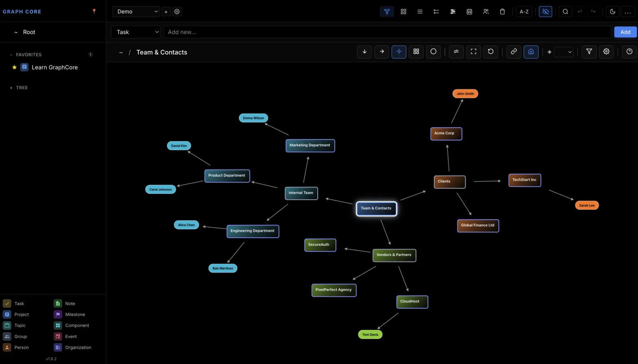Open workspace settings gear next to Demo
Image resolution: width=638 pixels, height=364 pixels.
pyautogui.click(x=177, y=12)
